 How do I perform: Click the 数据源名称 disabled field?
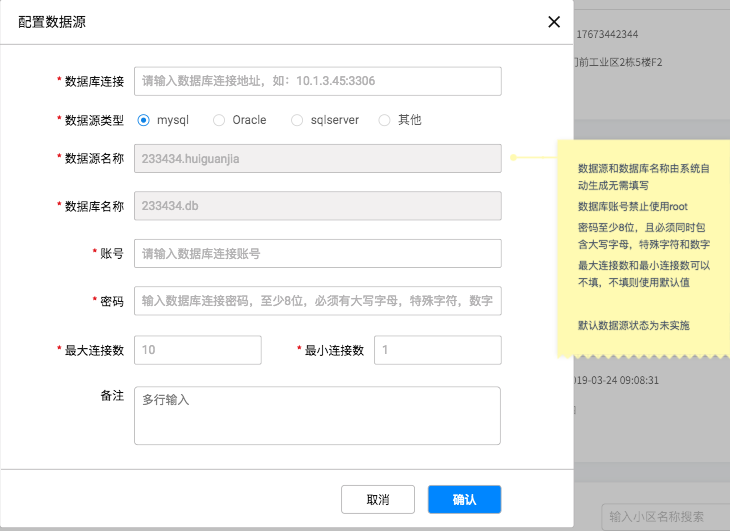[317, 158]
